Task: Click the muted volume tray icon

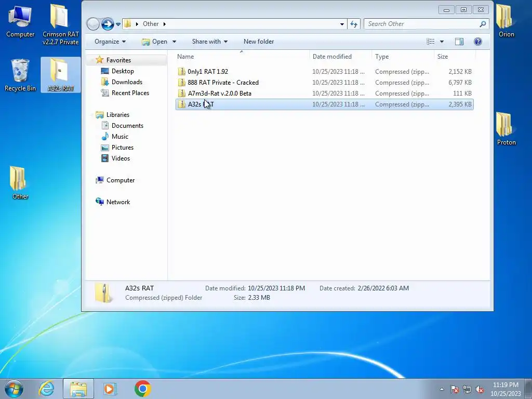Action: click(x=480, y=389)
